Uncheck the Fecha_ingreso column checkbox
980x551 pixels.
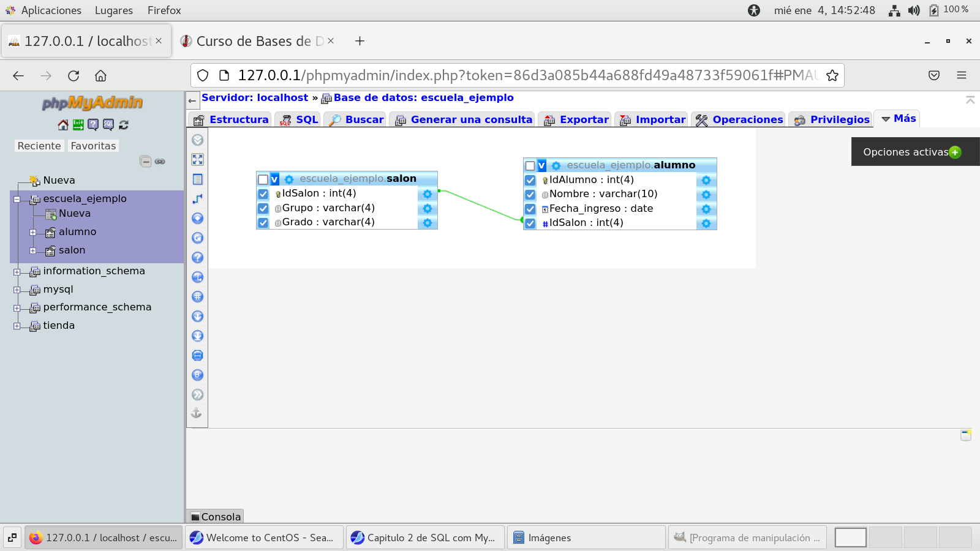[530, 209]
